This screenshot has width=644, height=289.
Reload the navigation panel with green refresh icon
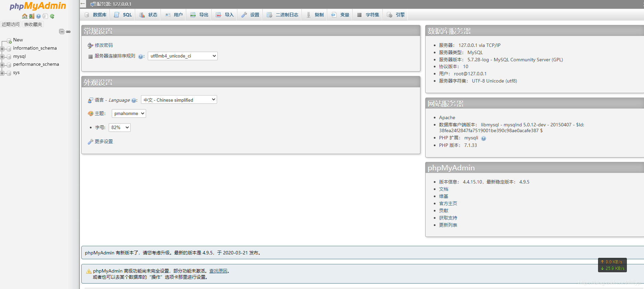click(x=52, y=16)
